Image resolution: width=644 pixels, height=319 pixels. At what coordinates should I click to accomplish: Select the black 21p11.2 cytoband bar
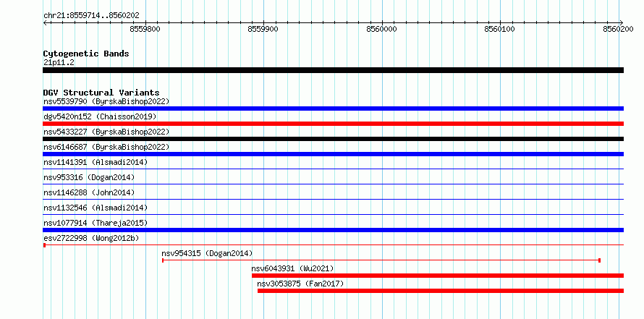pos(333,70)
